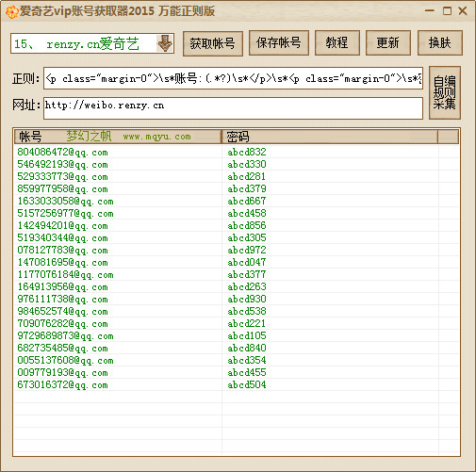Click password cell abcd504
Image resolution: width=476 pixels, height=472 pixels.
pos(247,384)
